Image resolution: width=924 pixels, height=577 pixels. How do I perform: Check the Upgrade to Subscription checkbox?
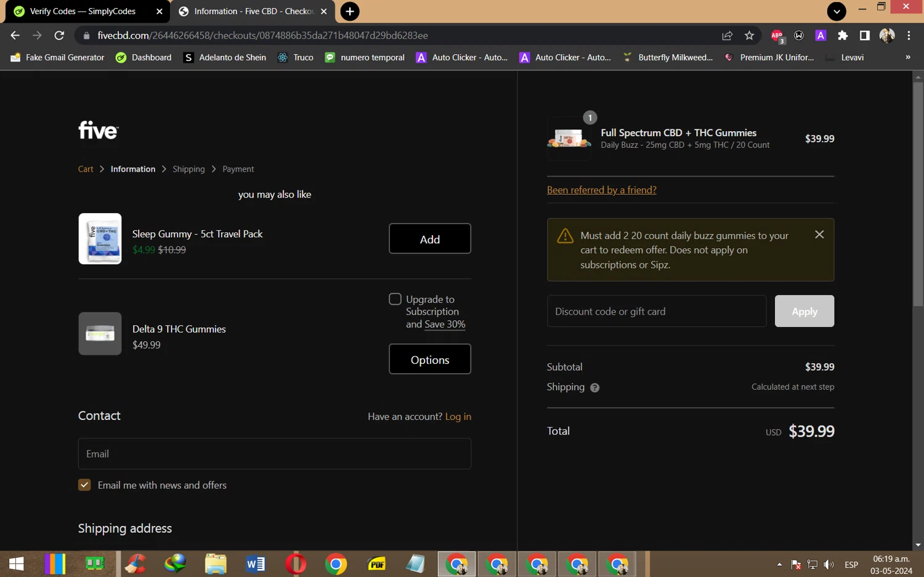pos(395,299)
